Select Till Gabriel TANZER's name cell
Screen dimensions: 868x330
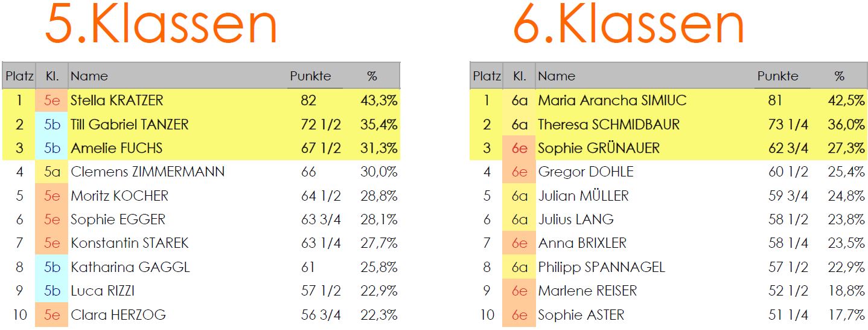click(x=130, y=125)
